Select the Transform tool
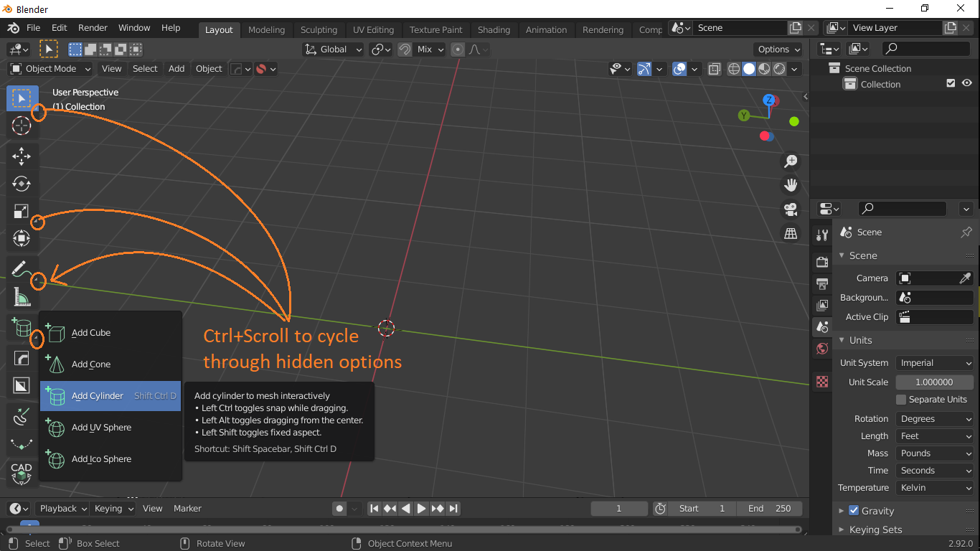Image resolution: width=980 pixels, height=551 pixels. (22, 238)
